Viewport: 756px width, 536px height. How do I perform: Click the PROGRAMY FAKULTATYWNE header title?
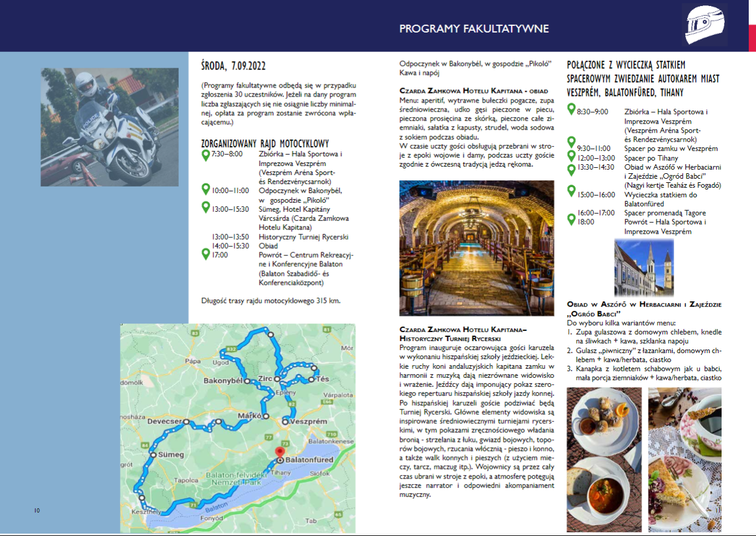tap(474, 28)
